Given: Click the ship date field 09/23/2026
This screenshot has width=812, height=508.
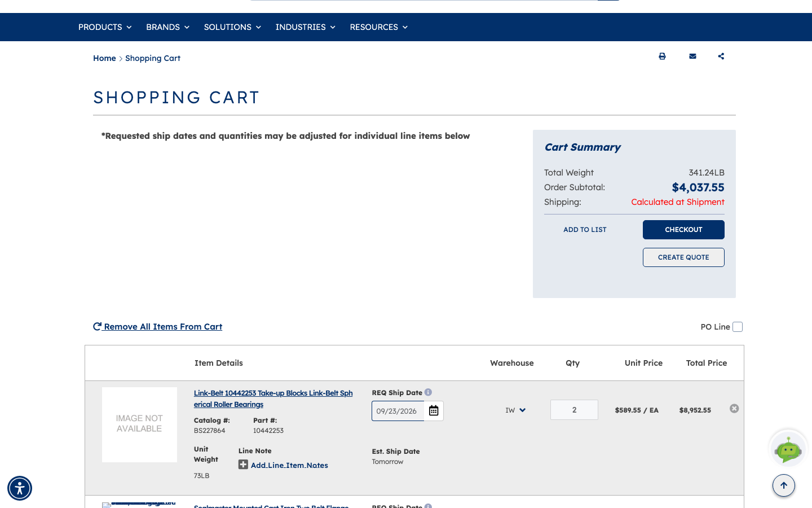Looking at the screenshot, I should click(x=398, y=411).
